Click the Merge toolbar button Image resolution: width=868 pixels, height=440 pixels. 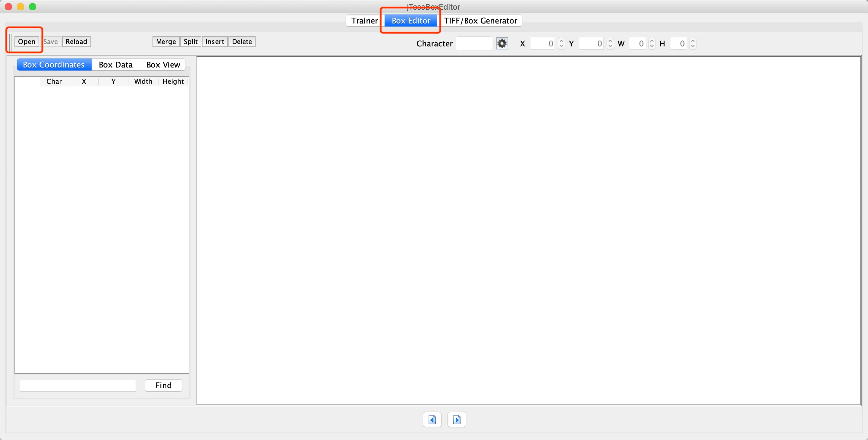(166, 42)
